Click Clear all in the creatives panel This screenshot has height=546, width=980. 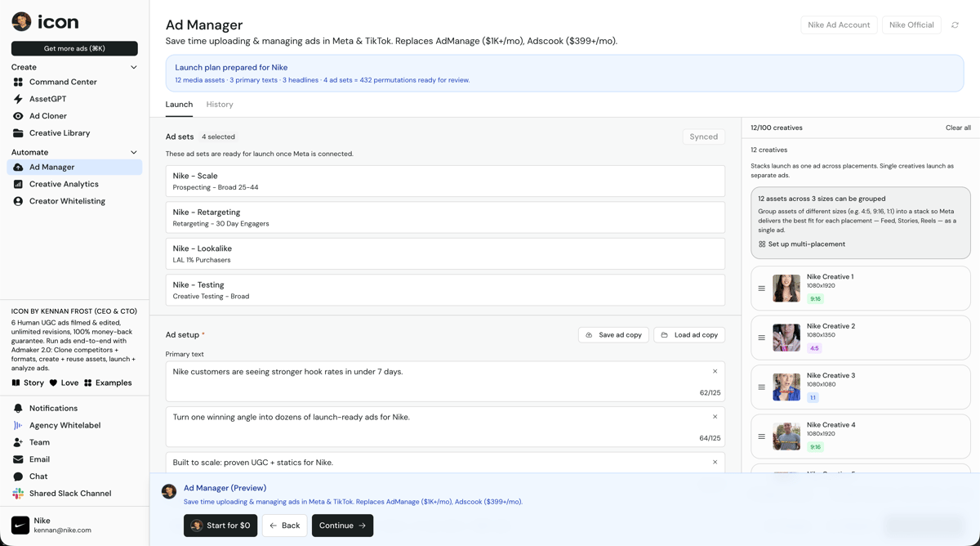coord(956,128)
